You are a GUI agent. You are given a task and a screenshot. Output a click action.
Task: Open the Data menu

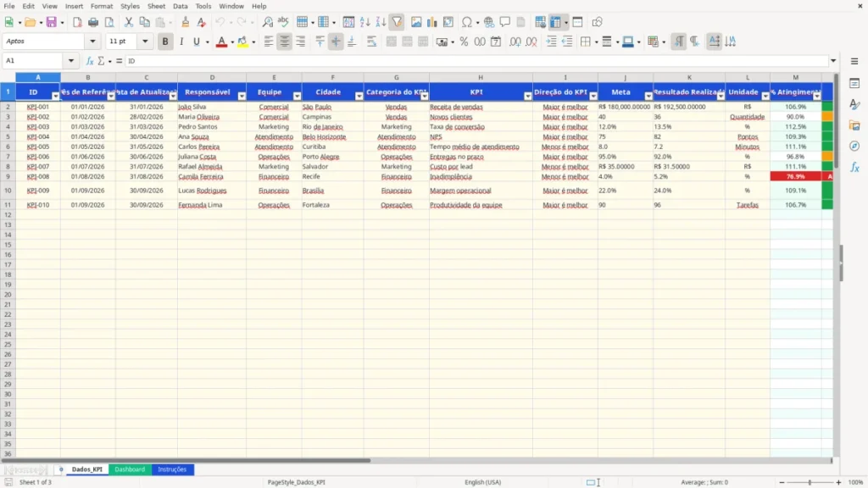[x=180, y=6]
